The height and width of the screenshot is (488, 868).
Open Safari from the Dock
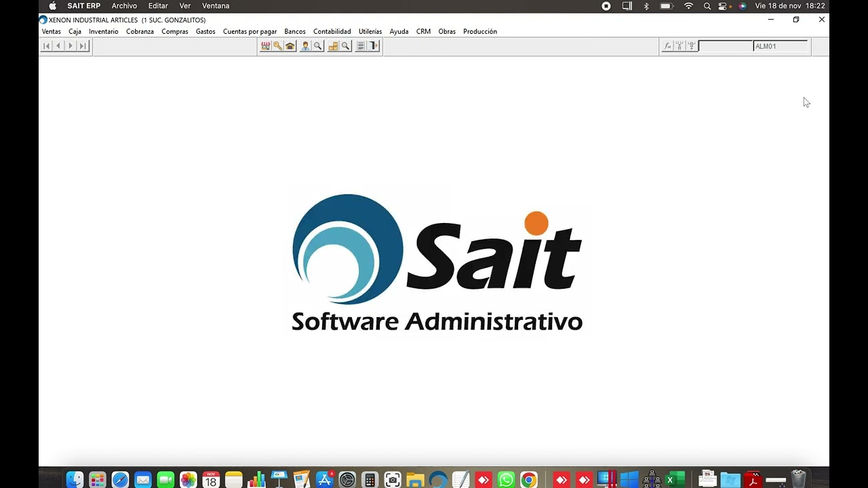(x=120, y=480)
